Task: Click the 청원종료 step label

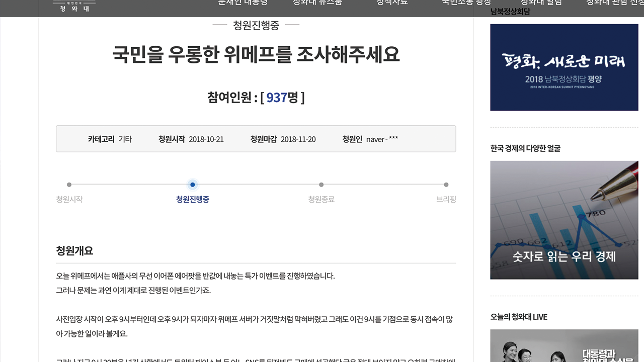Action: point(321,199)
